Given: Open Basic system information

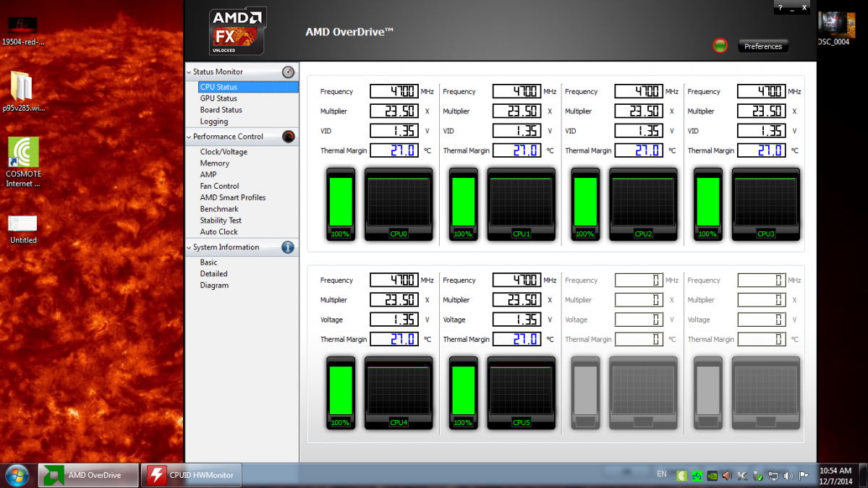Looking at the screenshot, I should [x=208, y=262].
